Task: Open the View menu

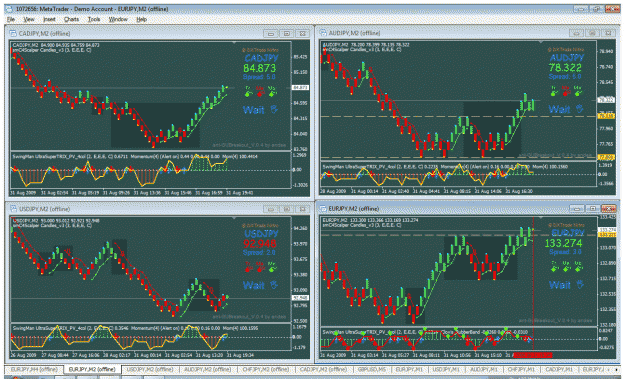Action: point(29,19)
